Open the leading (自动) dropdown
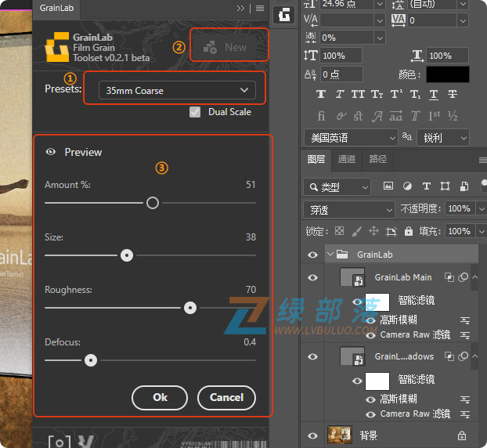 pos(463,4)
